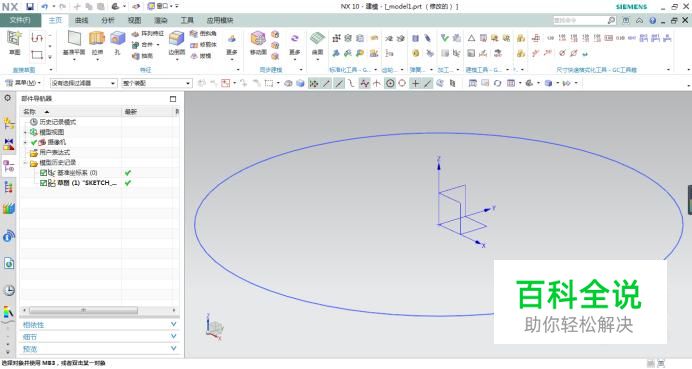Open the Constraint Navigator sidebar icon
This screenshot has height=369, width=692.
tap(8, 144)
